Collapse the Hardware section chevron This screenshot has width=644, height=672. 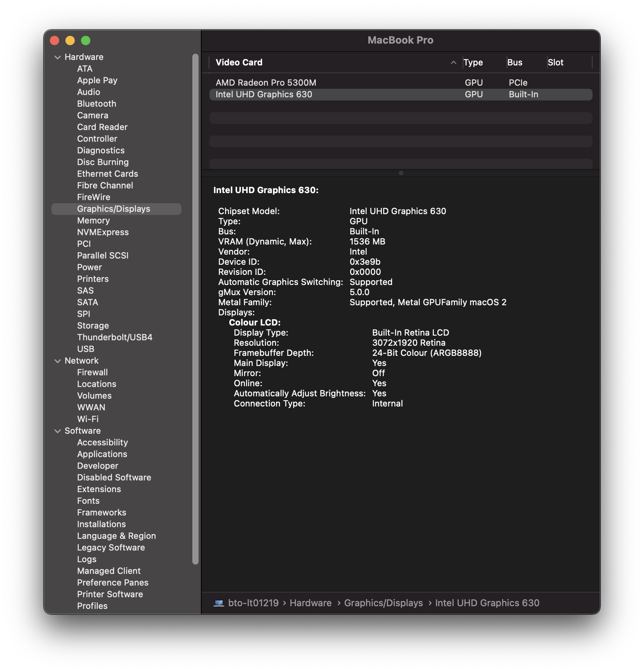(58, 57)
